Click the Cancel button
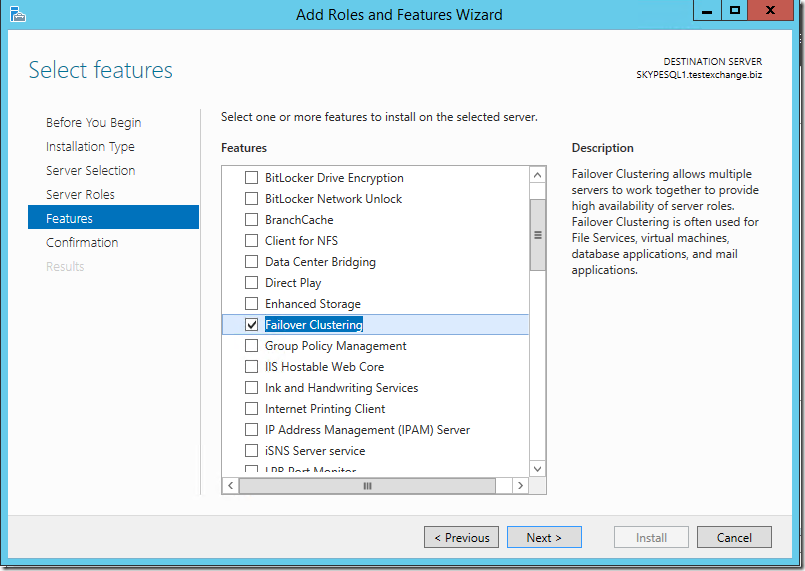 pyautogui.click(x=734, y=537)
